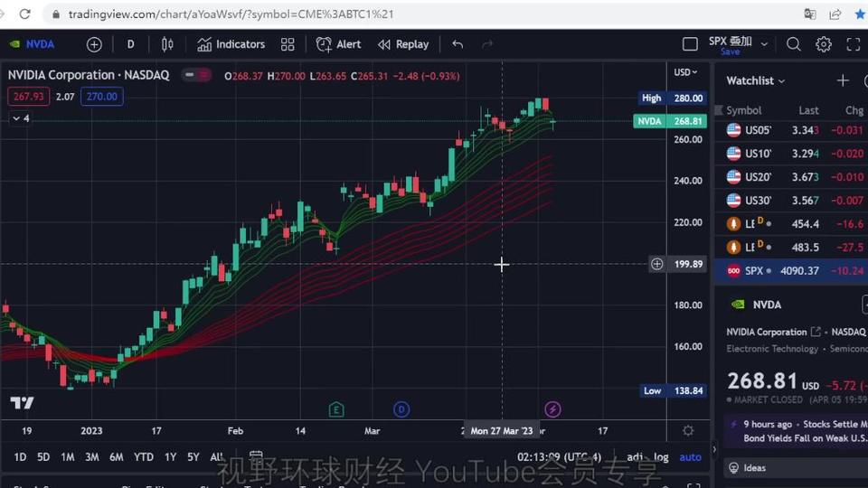
Task: Open the layout selection square icon
Action: tap(690, 44)
